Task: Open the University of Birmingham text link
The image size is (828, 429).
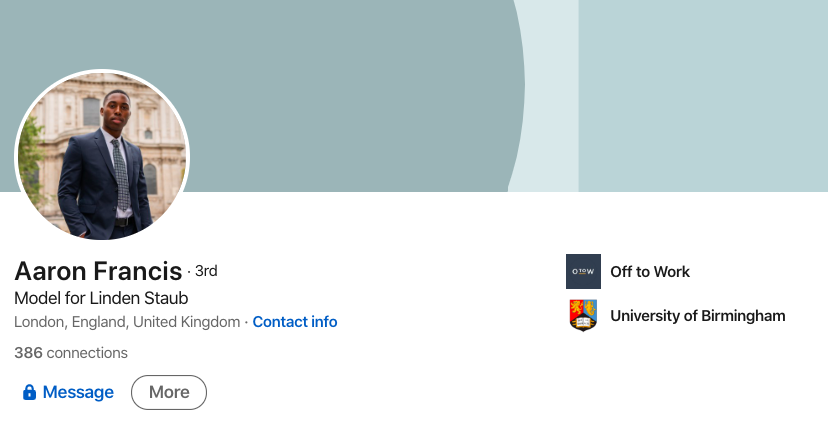Action: click(x=698, y=316)
